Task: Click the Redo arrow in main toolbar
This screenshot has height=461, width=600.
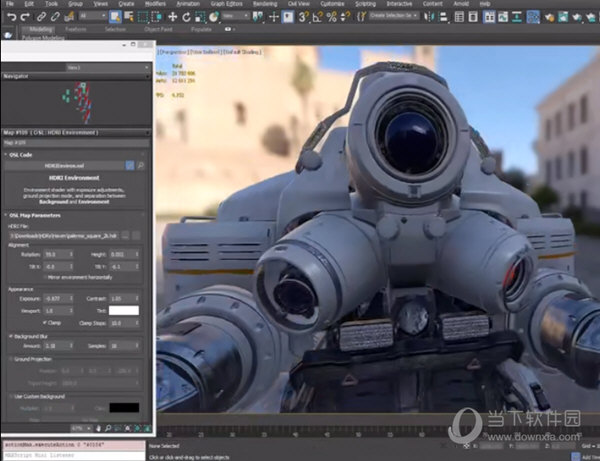Action: point(25,17)
